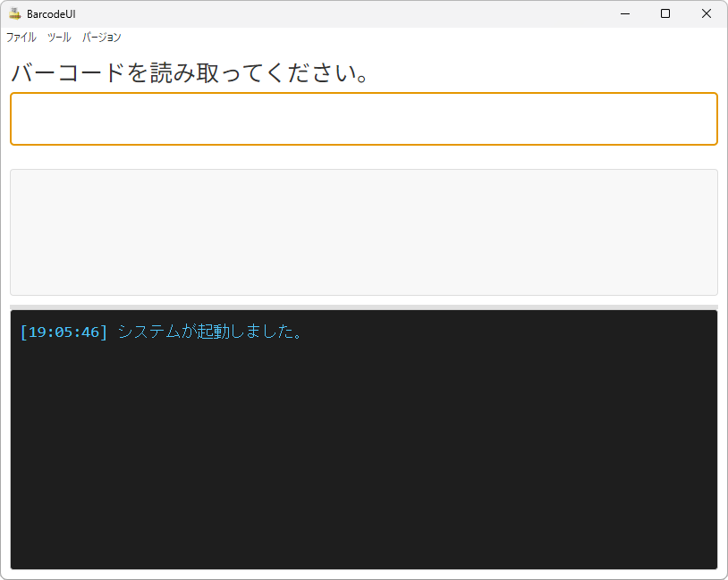Click the BarcodeUI title text
The width and height of the screenshot is (728, 580).
(51, 14)
